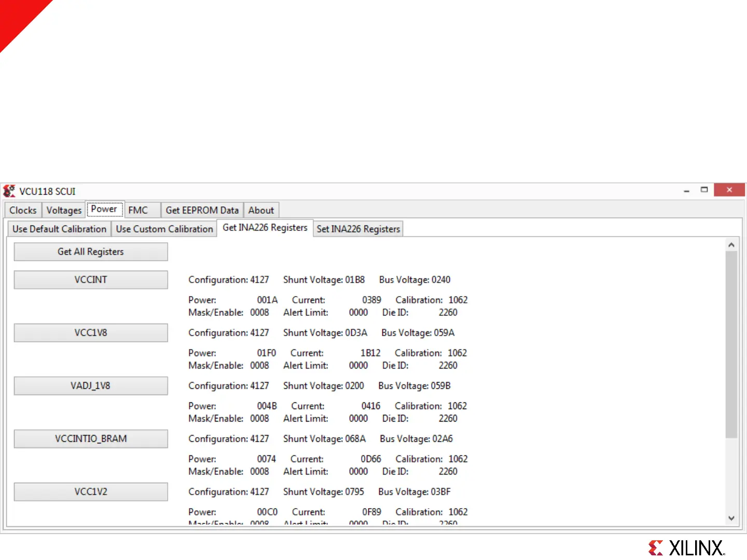The width and height of the screenshot is (747, 560).
Task: Switch to the Voltages tab
Action: click(64, 210)
